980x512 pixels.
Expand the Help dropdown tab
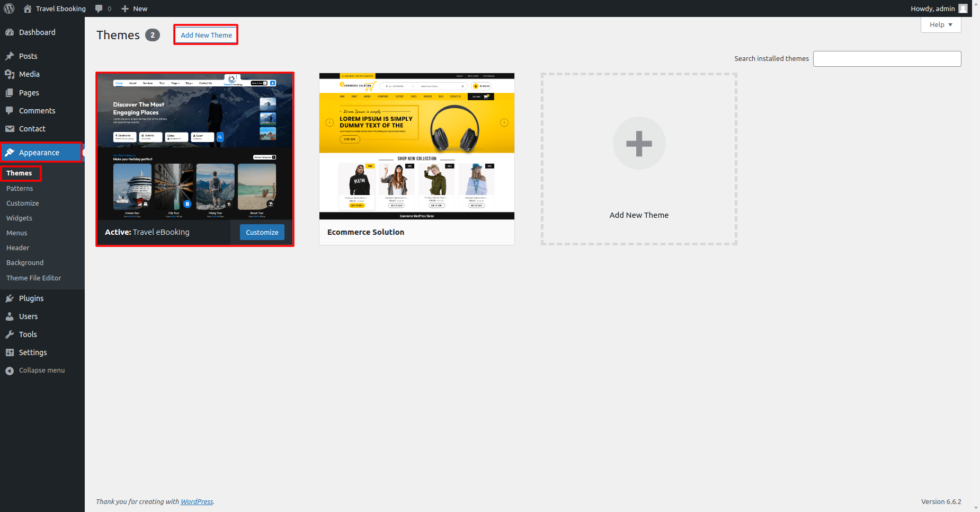[940, 25]
